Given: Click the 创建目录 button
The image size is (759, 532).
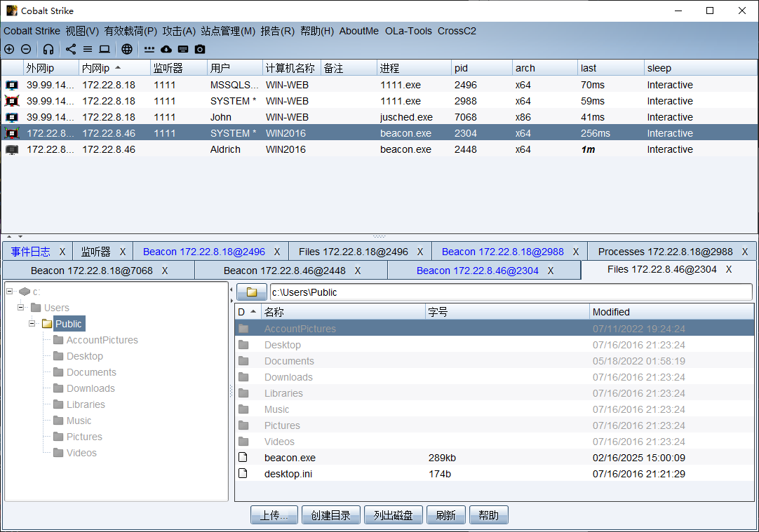Looking at the screenshot, I should (x=330, y=515).
